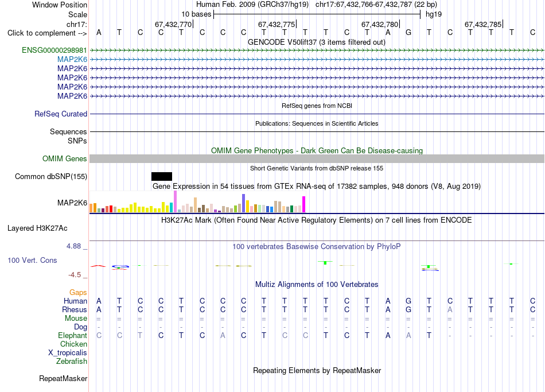The image size is (545, 392).
Task: Click the Chicken alignment row label
Action: 73,344
